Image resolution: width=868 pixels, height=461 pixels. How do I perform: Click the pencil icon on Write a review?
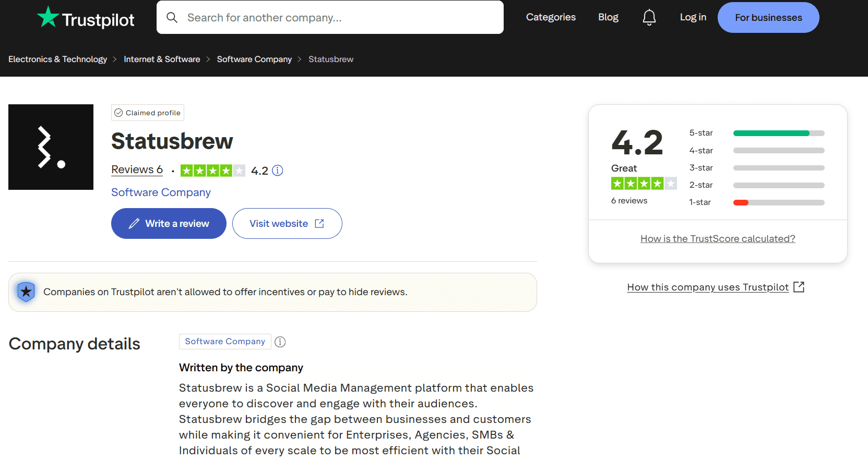click(134, 223)
